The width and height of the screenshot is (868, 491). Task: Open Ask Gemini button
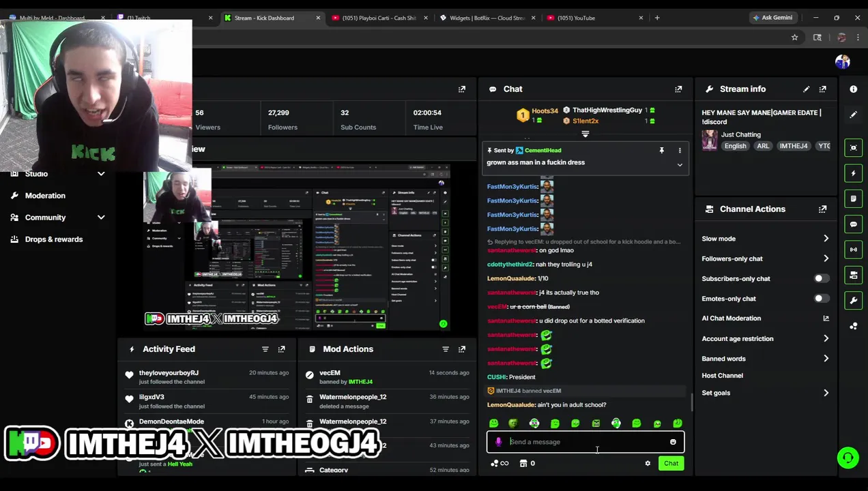pos(772,18)
